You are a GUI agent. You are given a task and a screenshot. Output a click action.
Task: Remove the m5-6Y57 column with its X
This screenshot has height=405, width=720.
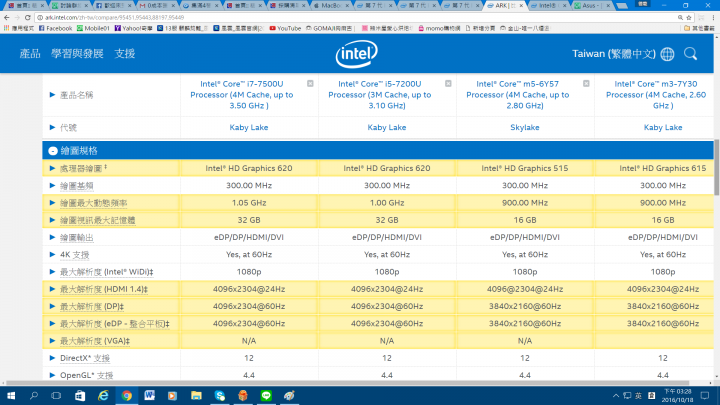586,84
